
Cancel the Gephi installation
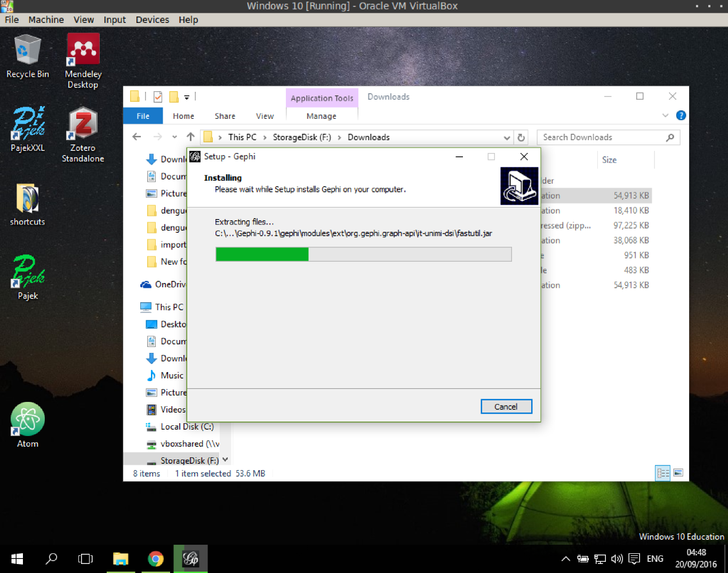point(506,407)
